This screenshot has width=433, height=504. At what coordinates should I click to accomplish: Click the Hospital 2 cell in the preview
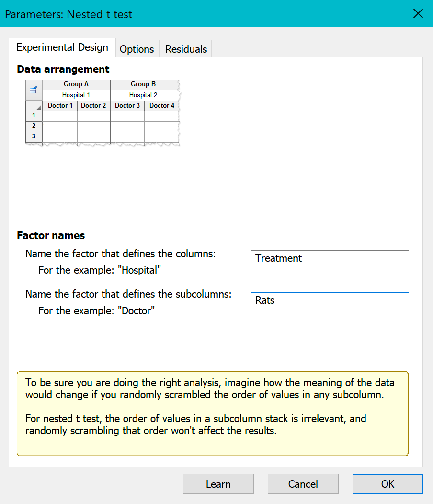[x=143, y=95]
